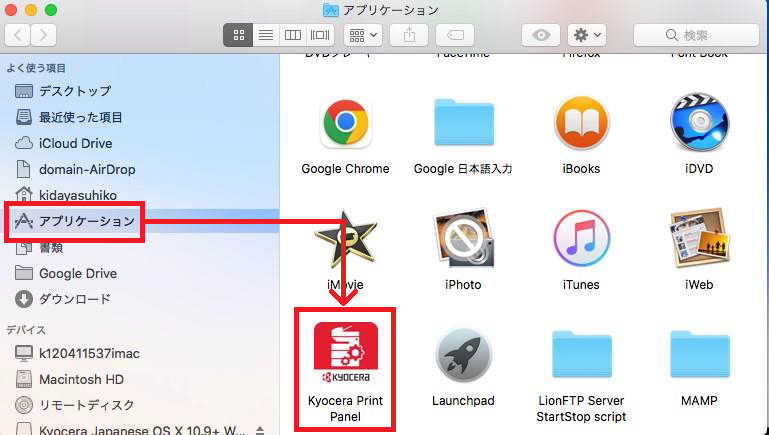Open the iTunes music icon

pos(581,240)
